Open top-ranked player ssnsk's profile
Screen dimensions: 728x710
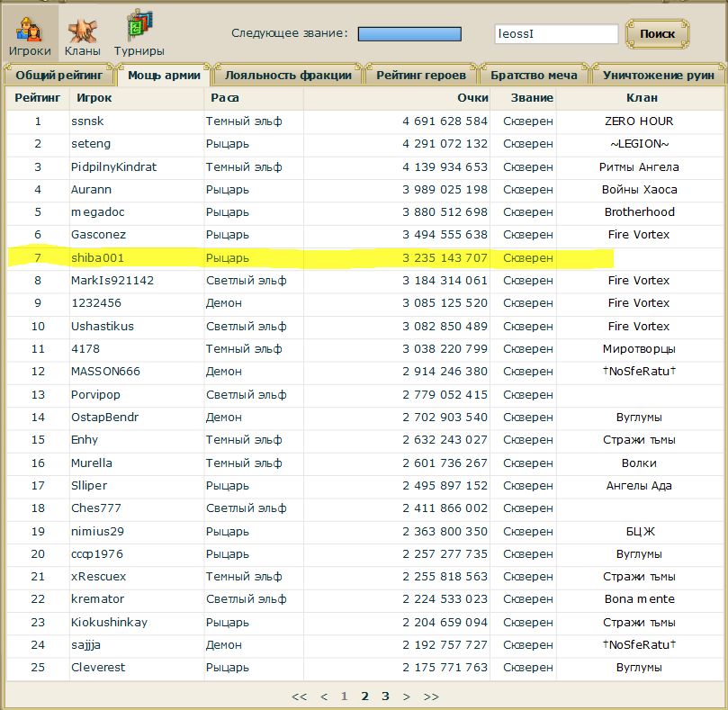[88, 121]
